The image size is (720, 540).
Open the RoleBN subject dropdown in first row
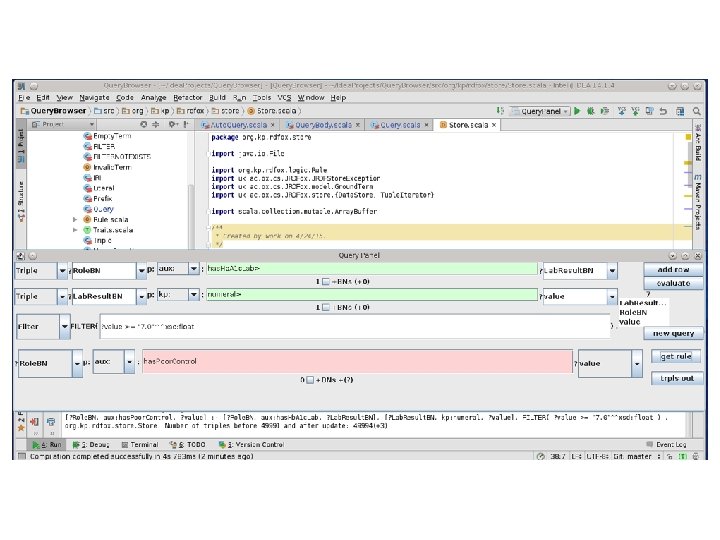[141, 270]
